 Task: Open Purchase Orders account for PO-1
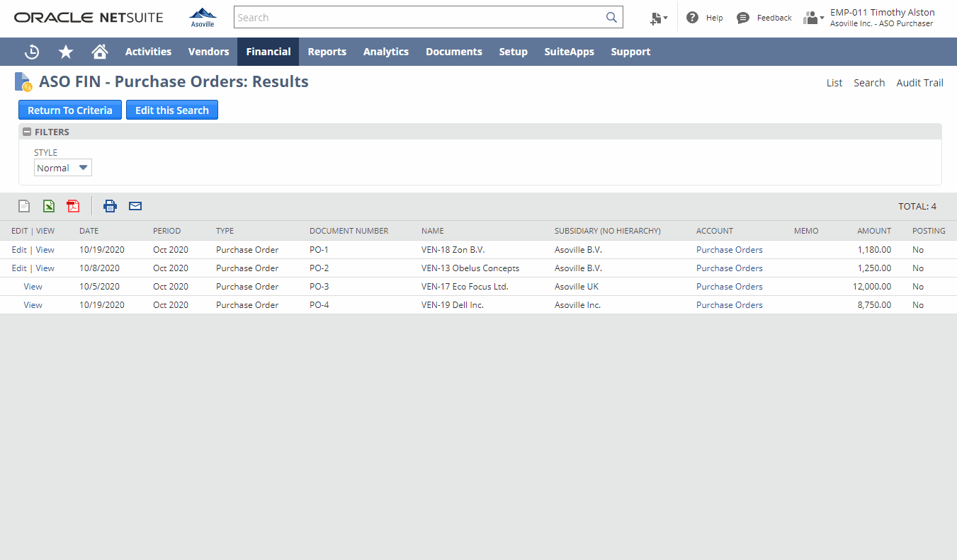[730, 250]
